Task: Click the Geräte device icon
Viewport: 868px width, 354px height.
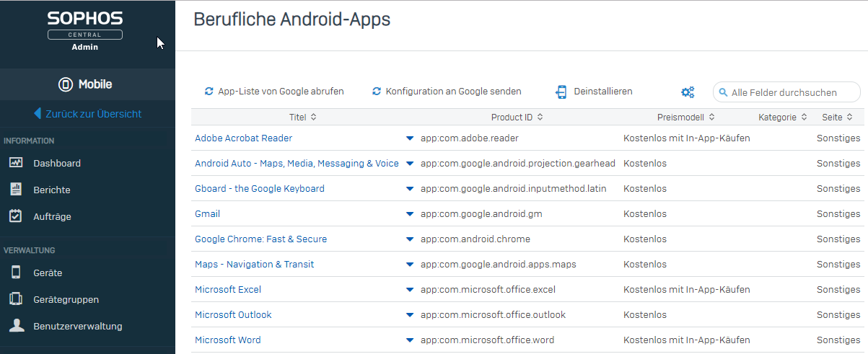Action: pos(16,273)
